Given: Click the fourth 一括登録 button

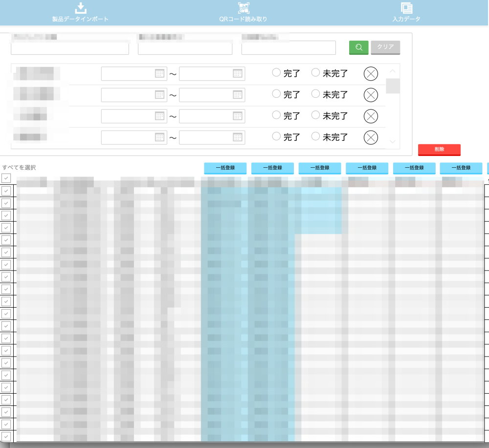Looking at the screenshot, I should [x=367, y=168].
